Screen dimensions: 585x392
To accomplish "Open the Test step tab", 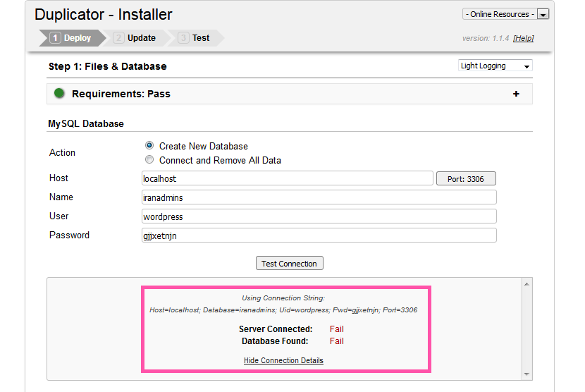I will tap(195, 38).
